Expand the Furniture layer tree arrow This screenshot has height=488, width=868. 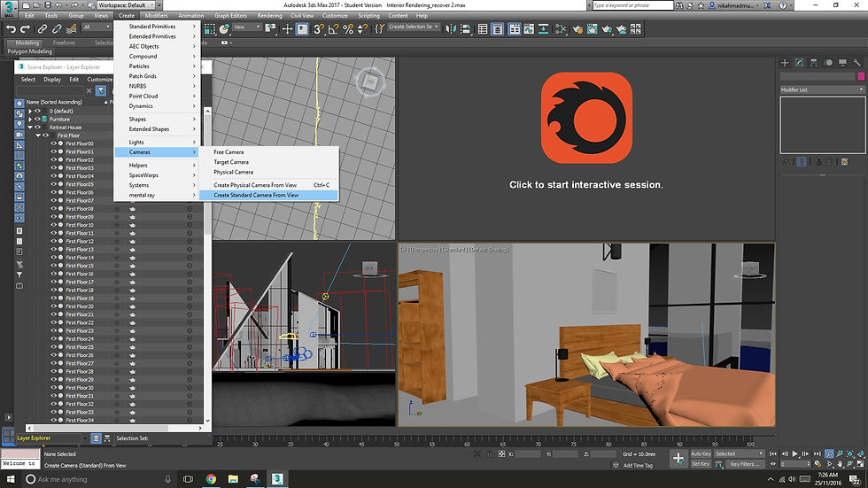point(30,119)
